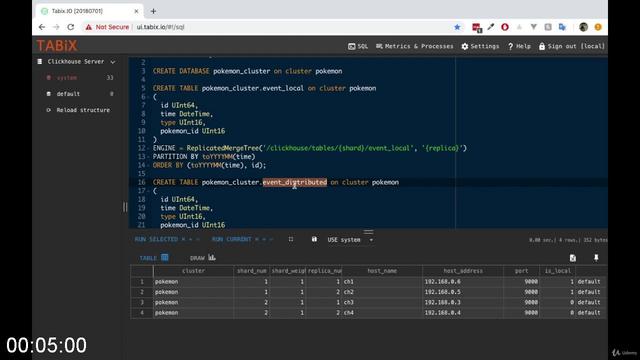Click the Opera-style red circle extension icon

(505, 27)
